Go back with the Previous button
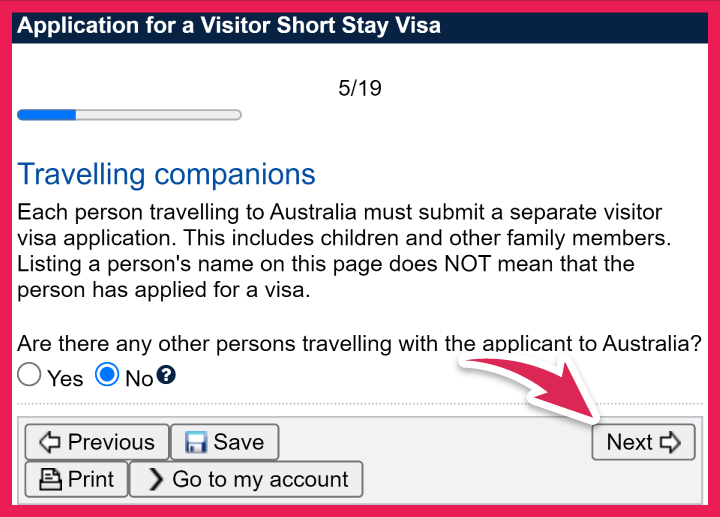Screen dimensions: 720x517 pyautogui.click(x=95, y=442)
